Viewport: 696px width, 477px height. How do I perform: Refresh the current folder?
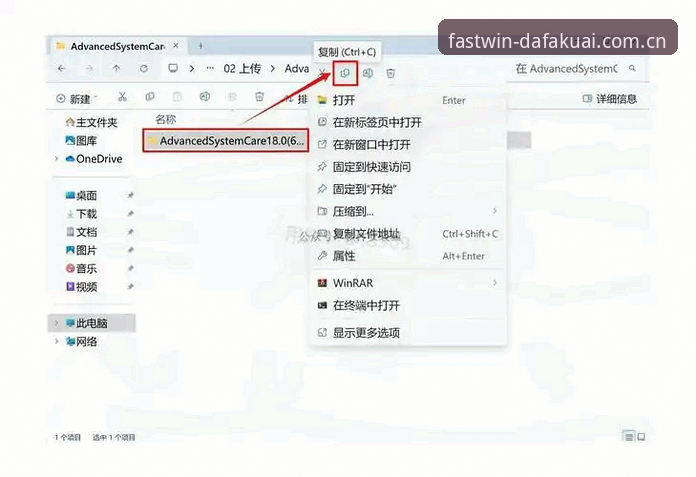pyautogui.click(x=144, y=69)
